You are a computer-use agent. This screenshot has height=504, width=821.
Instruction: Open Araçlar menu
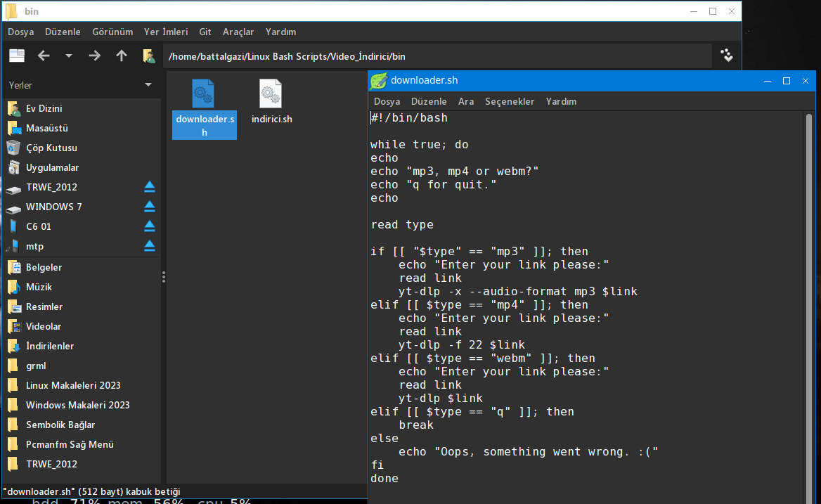point(238,32)
